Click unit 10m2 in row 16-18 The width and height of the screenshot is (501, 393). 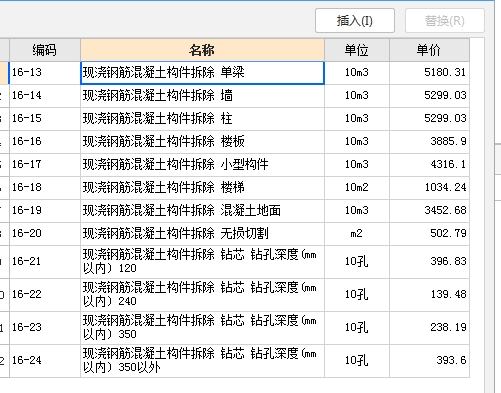click(357, 188)
